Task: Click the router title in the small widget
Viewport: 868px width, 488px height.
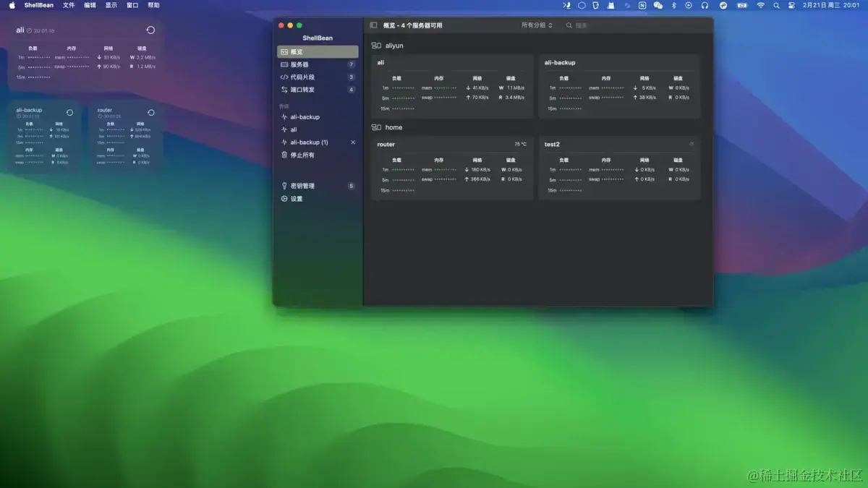Action: (x=105, y=110)
